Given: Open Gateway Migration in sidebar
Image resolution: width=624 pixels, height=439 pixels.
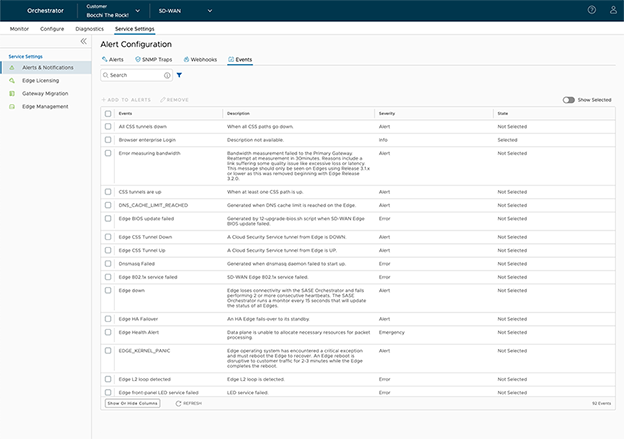Looking at the screenshot, I should [x=45, y=93].
